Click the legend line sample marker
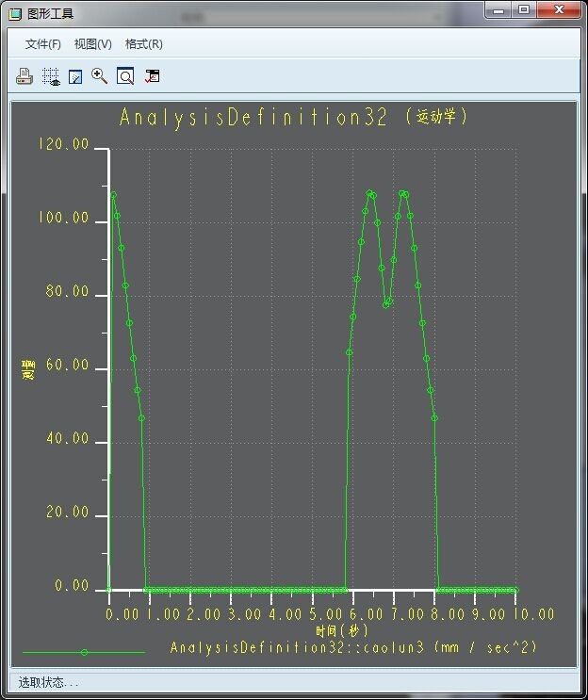 coord(84,652)
